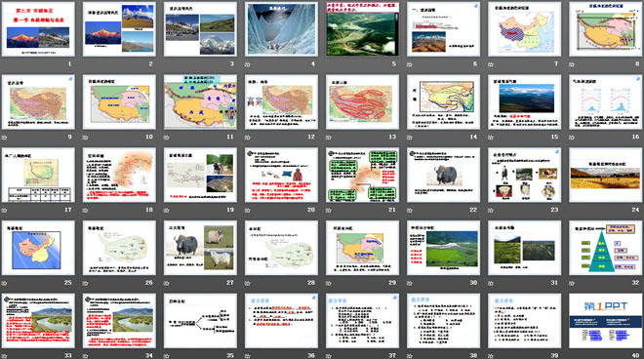Click the transition star icon under slide 12

point(248,138)
